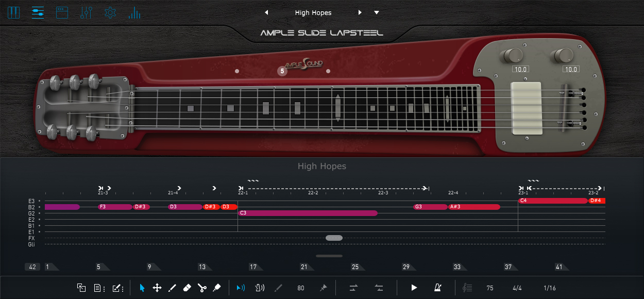Select the F3 note on B2 string

115,207
